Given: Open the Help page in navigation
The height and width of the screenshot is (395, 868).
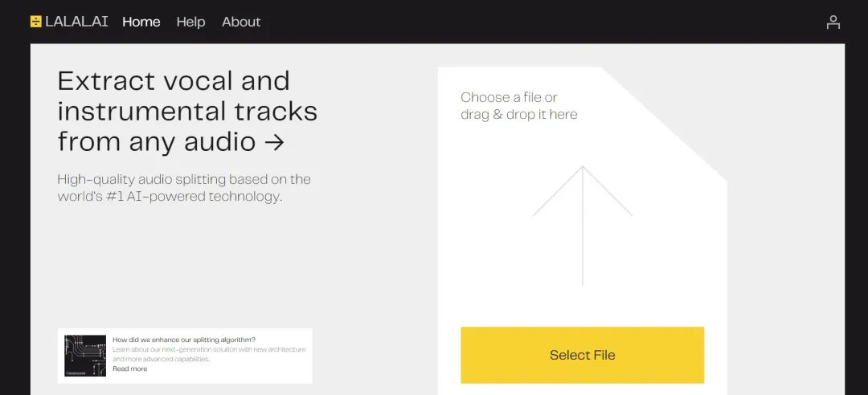Looking at the screenshot, I should [191, 22].
